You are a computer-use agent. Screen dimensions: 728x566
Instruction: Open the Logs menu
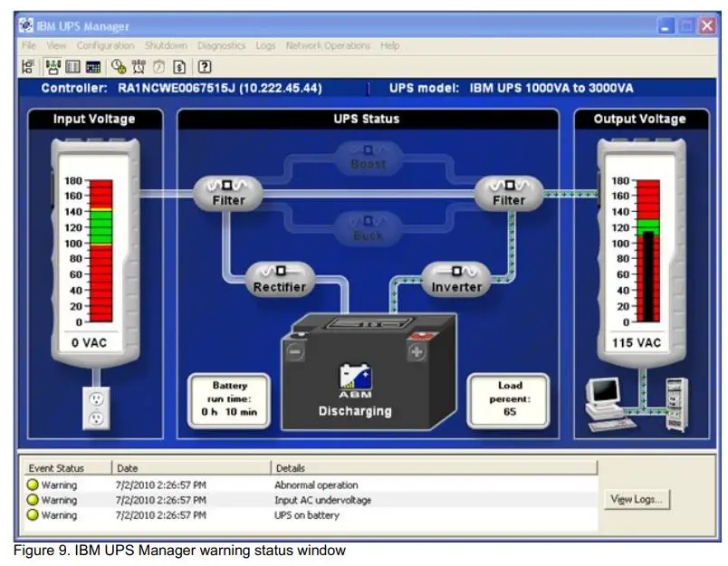pos(265,45)
